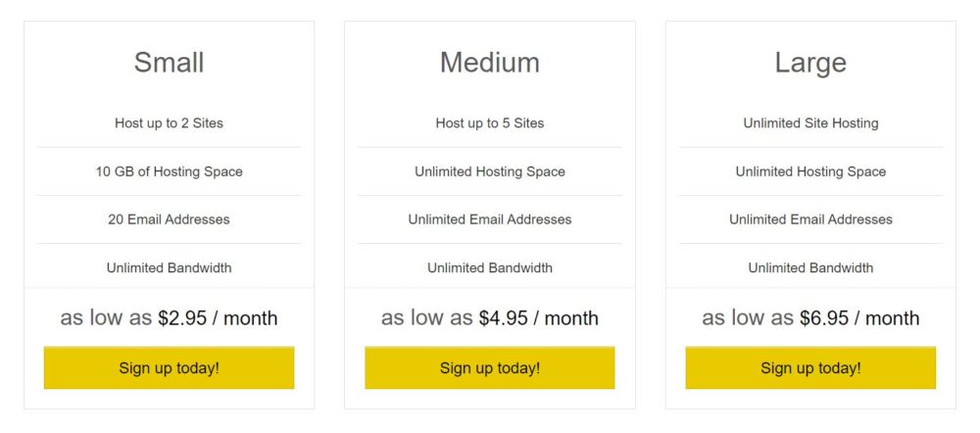Click Unlimited Email Addresses in Medium plan
The height and width of the screenshot is (433, 980).
489,219
